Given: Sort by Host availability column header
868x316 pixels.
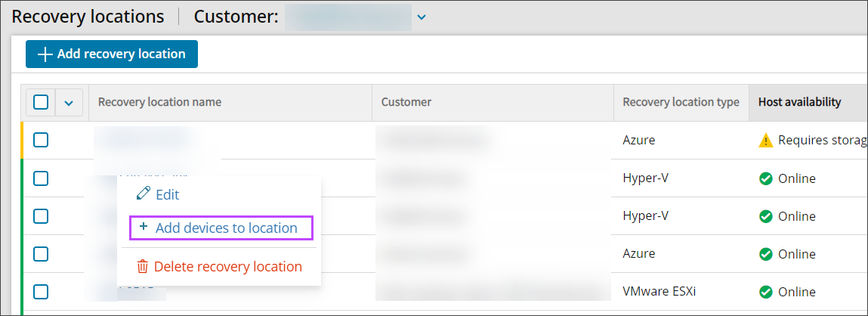Looking at the screenshot, I should tap(799, 102).
